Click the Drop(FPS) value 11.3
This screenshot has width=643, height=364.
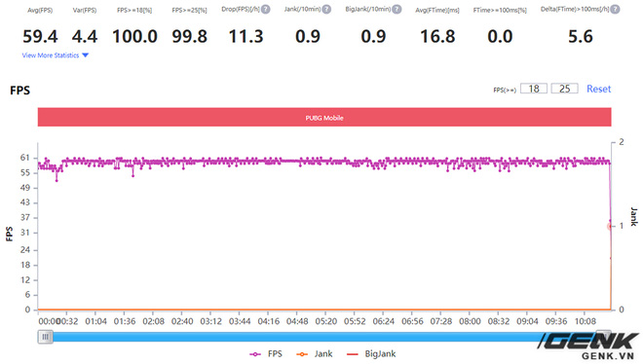[x=246, y=36]
